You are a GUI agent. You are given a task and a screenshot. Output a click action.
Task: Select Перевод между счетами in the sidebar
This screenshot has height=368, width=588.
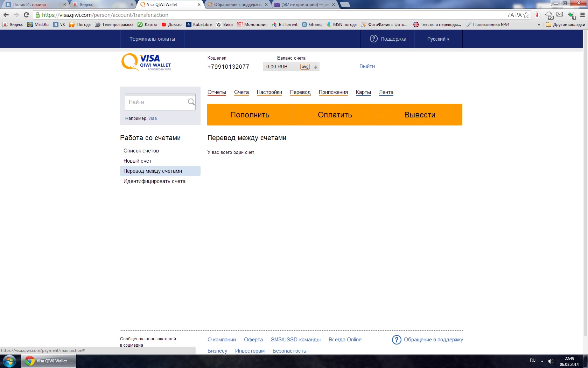coord(160,171)
